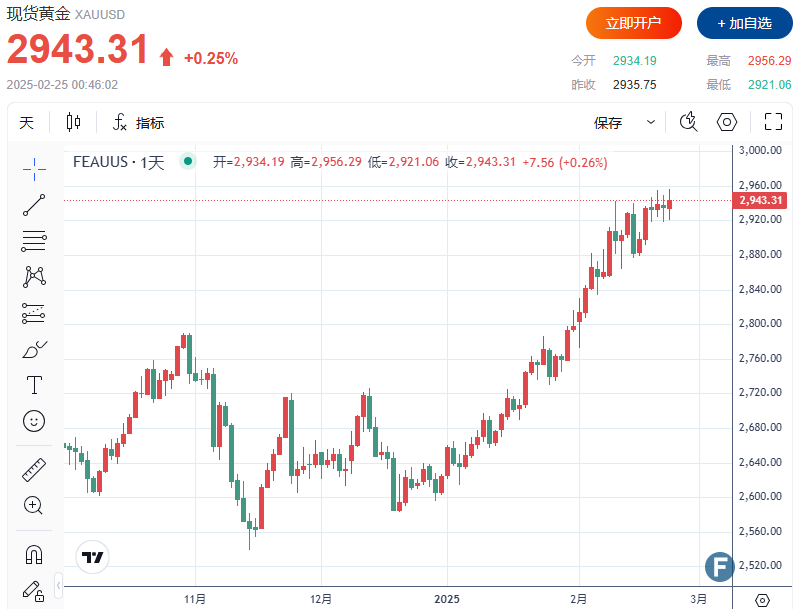Screen dimensions: 795x609
Task: Click the 立即开户 button
Action: [x=634, y=22]
